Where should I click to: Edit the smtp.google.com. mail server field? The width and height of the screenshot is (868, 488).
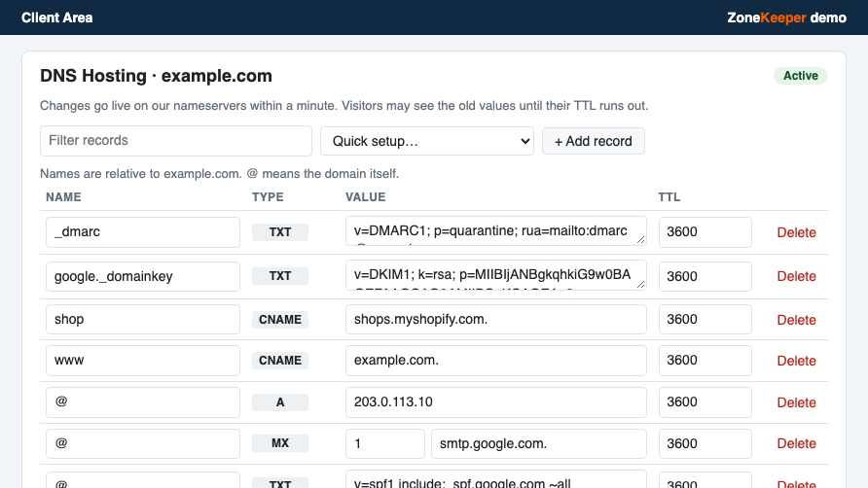539,443
